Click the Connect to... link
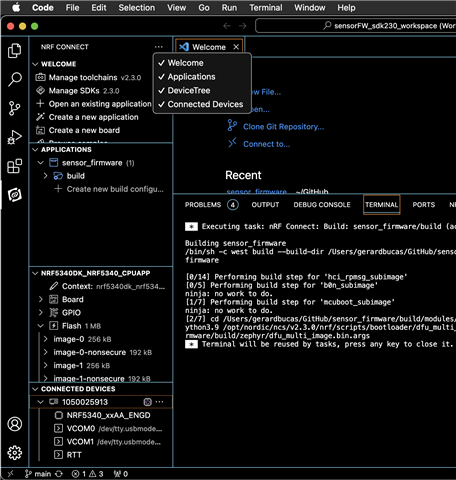 (x=266, y=144)
